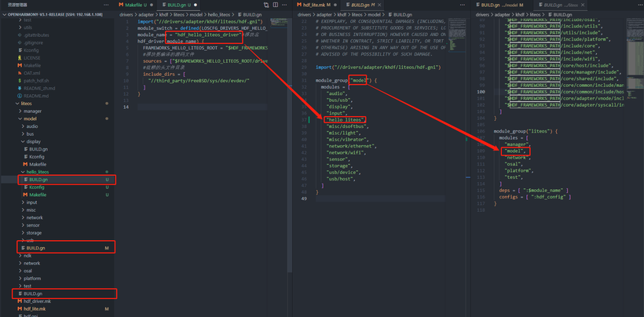Close the BUILD.gn .../liteos tab
The height and width of the screenshot is (317, 644).
click(582, 5)
